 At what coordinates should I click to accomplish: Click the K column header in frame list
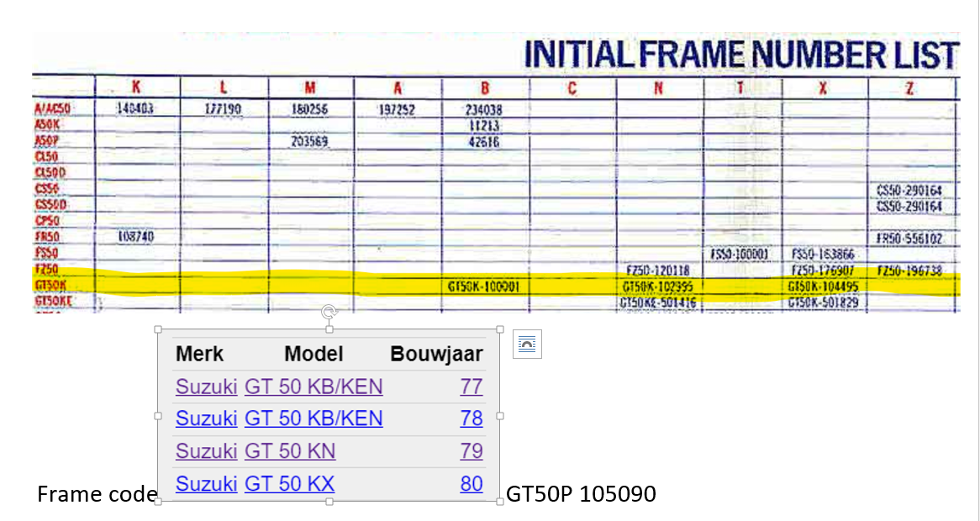[x=136, y=87]
